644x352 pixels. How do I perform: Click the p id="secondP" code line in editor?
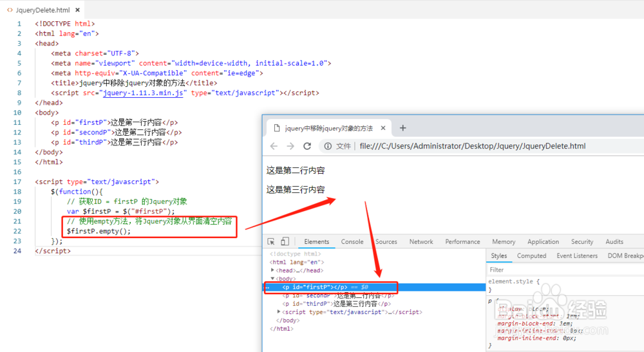point(116,132)
